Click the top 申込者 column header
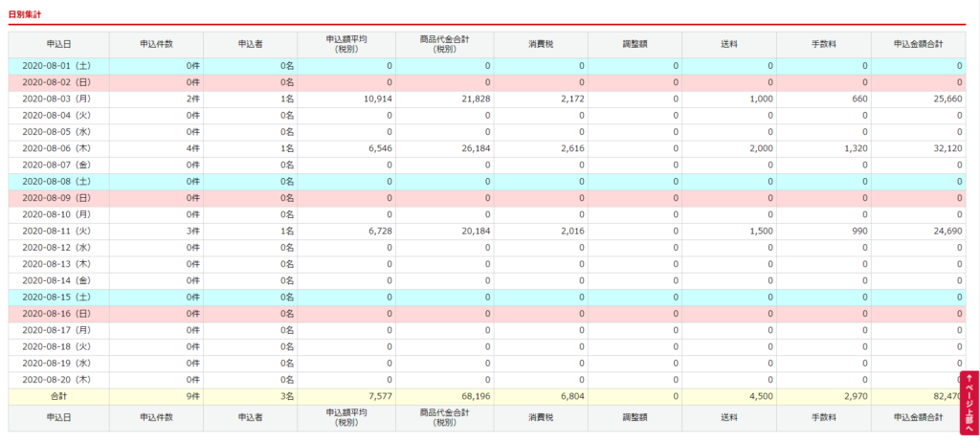The height and width of the screenshot is (441, 980). [250, 45]
